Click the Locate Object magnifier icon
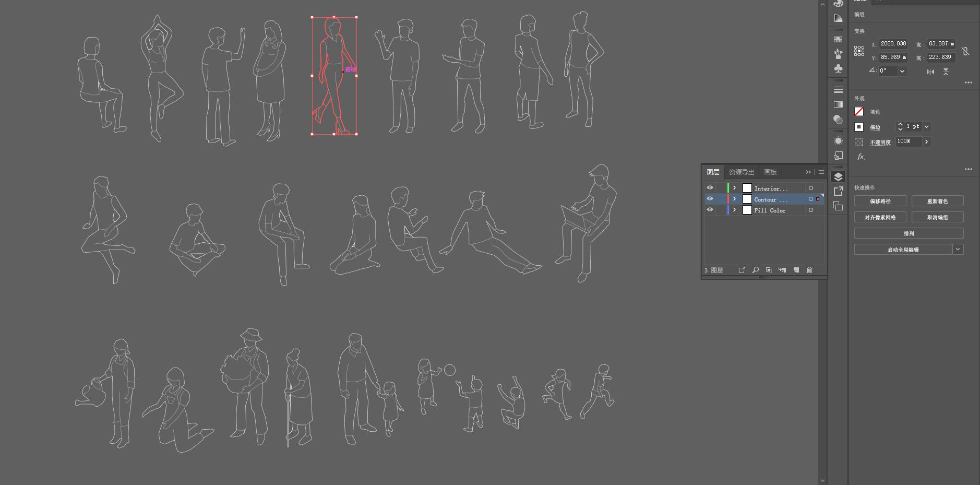This screenshot has height=485, width=980. (755, 270)
